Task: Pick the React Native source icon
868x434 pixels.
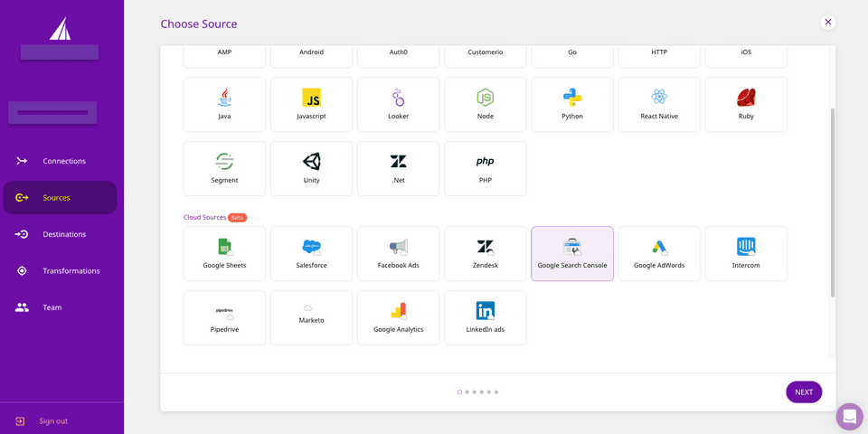Action: (659, 97)
